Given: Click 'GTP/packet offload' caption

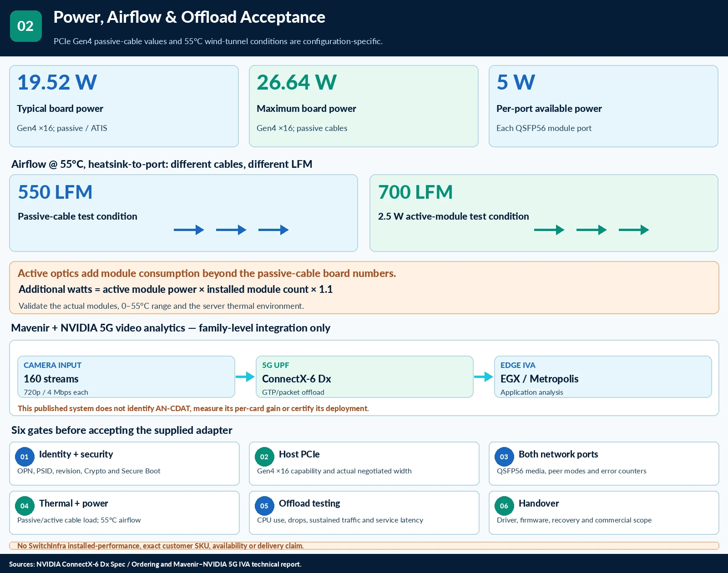Looking at the screenshot, I should (x=293, y=392).
